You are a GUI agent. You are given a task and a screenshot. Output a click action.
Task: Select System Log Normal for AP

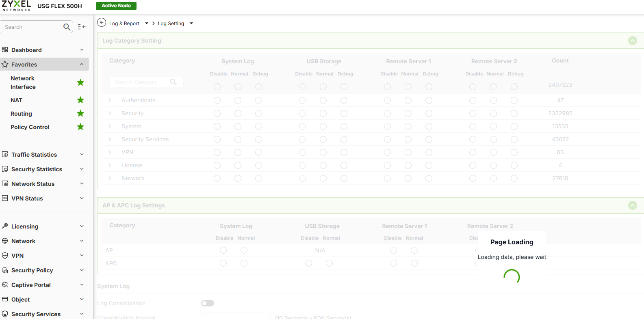(244, 250)
